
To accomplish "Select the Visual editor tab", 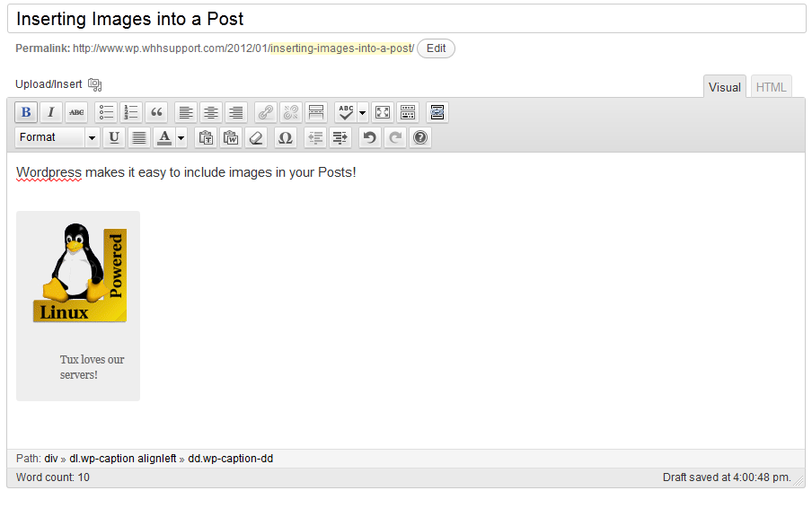I will click(x=724, y=87).
